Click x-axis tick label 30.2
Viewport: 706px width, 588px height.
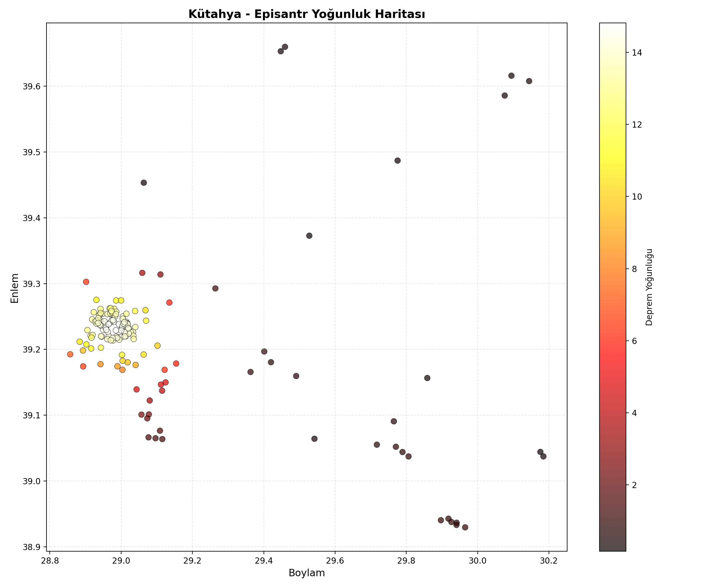[549, 560]
